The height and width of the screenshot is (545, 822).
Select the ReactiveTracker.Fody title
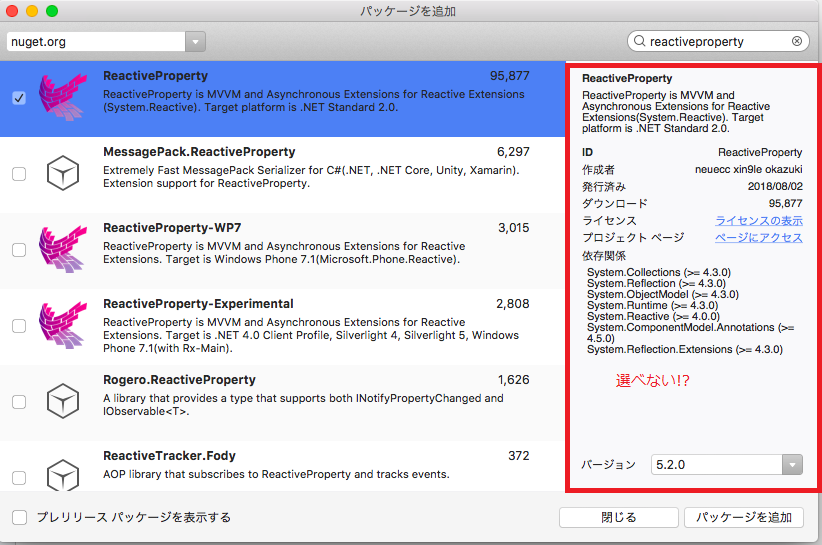point(169,456)
